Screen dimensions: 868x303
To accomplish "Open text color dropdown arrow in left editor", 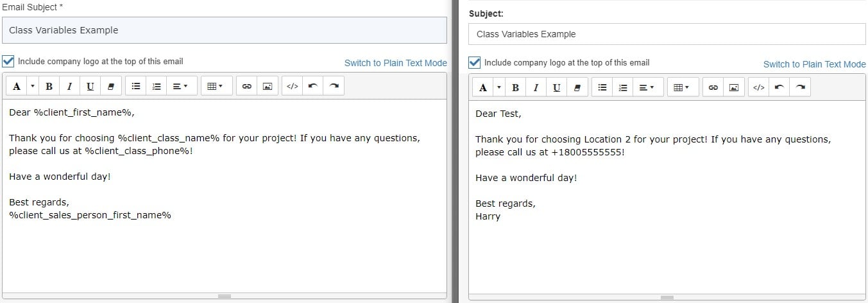I will (x=33, y=87).
